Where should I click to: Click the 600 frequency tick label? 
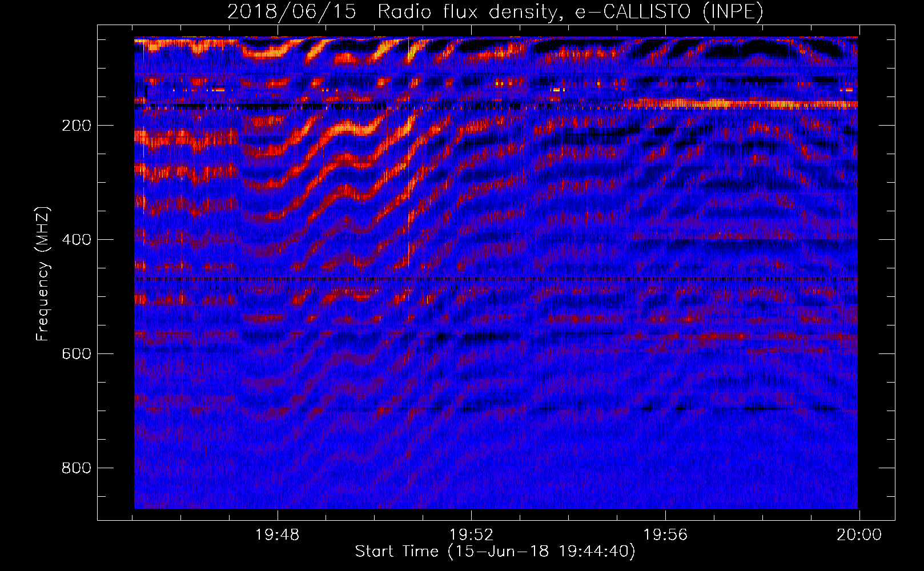(x=77, y=354)
